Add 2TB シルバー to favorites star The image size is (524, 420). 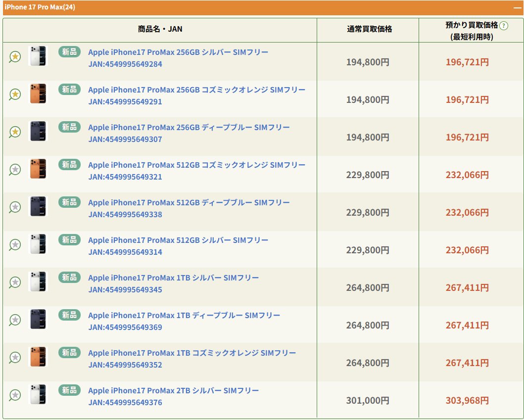tap(15, 395)
